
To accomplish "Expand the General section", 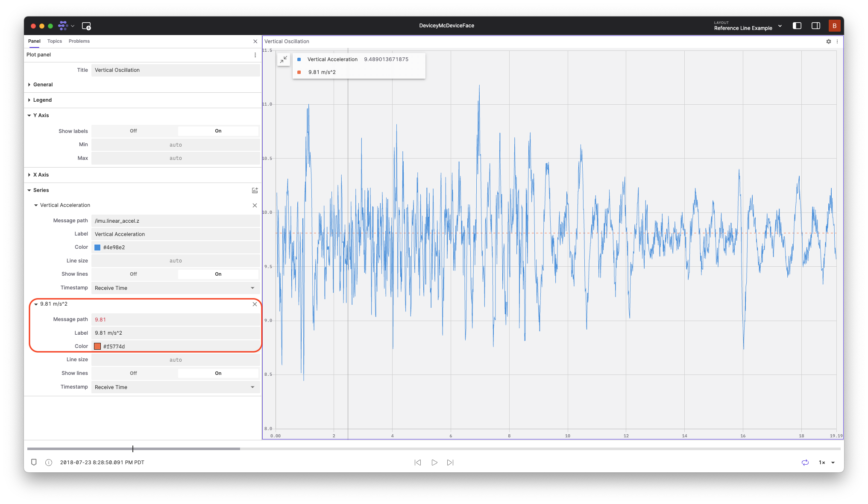I will [43, 85].
